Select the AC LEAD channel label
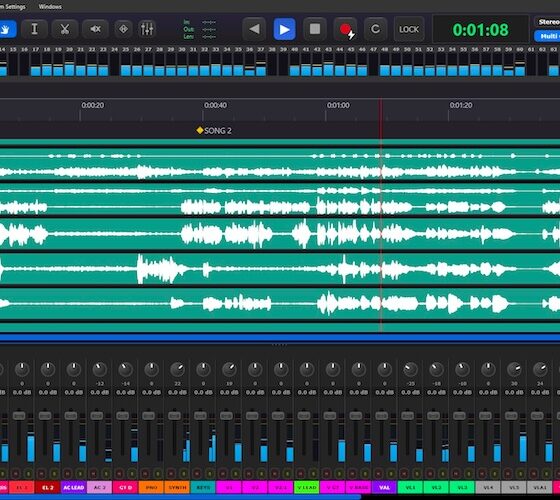This screenshot has height=500, width=560. 74,487
